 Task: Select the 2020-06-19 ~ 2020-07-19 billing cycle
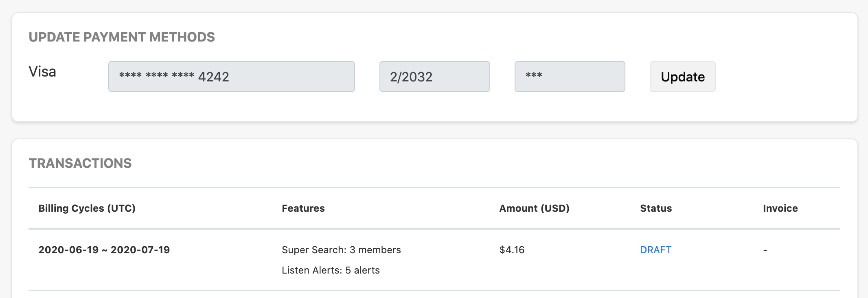point(105,250)
